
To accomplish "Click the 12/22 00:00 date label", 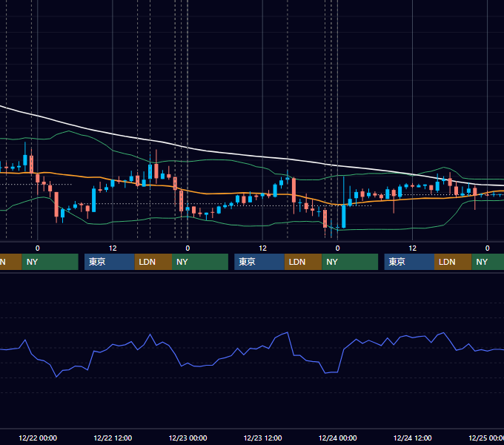I will pyautogui.click(x=38, y=438).
